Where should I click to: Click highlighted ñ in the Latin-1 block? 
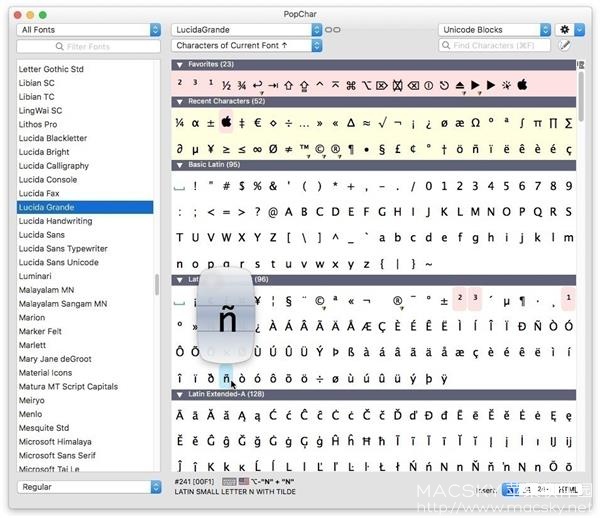(x=226, y=378)
